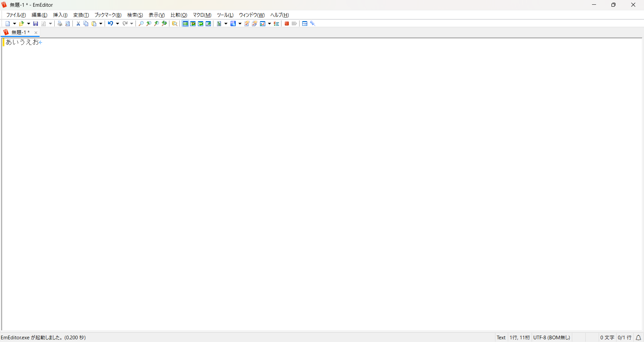
Task: Click the Copy icon in toolbar
Action: point(86,23)
